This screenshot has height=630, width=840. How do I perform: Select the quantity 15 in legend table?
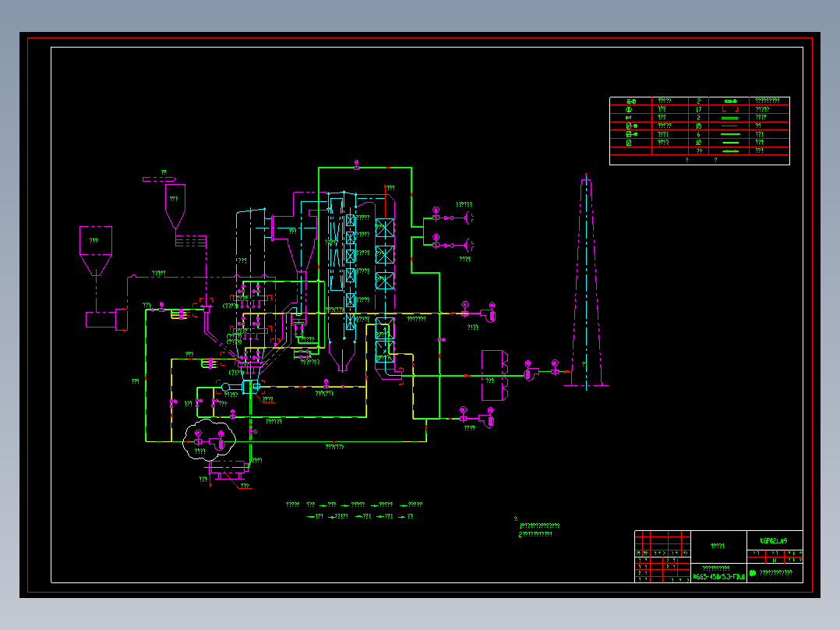[x=698, y=126]
